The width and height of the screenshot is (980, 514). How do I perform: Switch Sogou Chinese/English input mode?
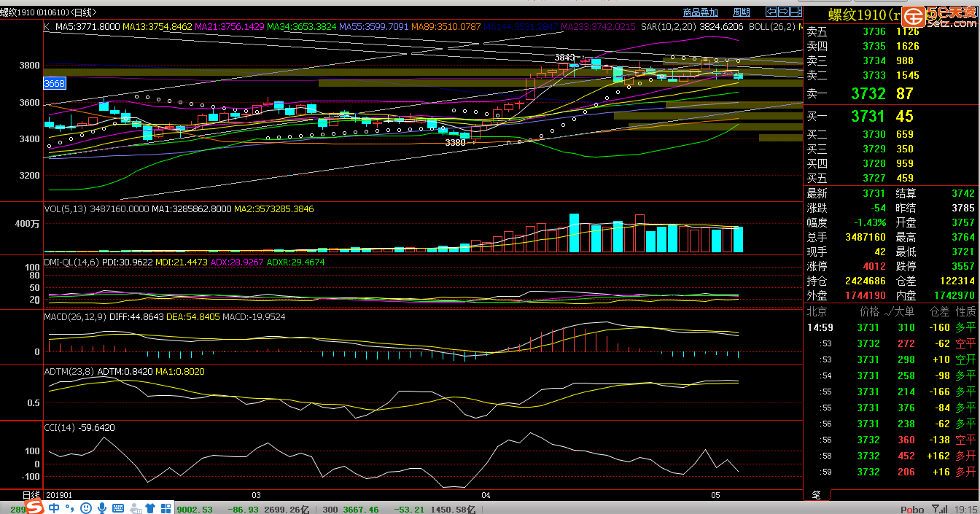55,507
